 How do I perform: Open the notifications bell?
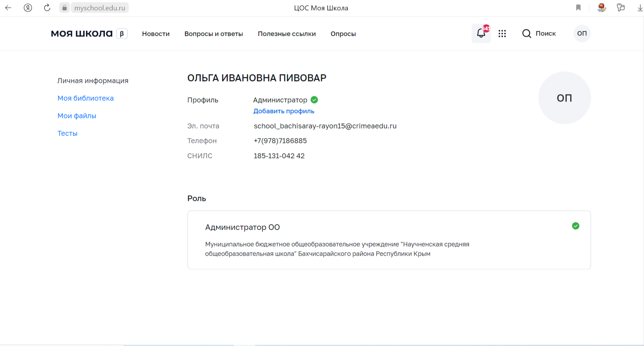coord(481,33)
